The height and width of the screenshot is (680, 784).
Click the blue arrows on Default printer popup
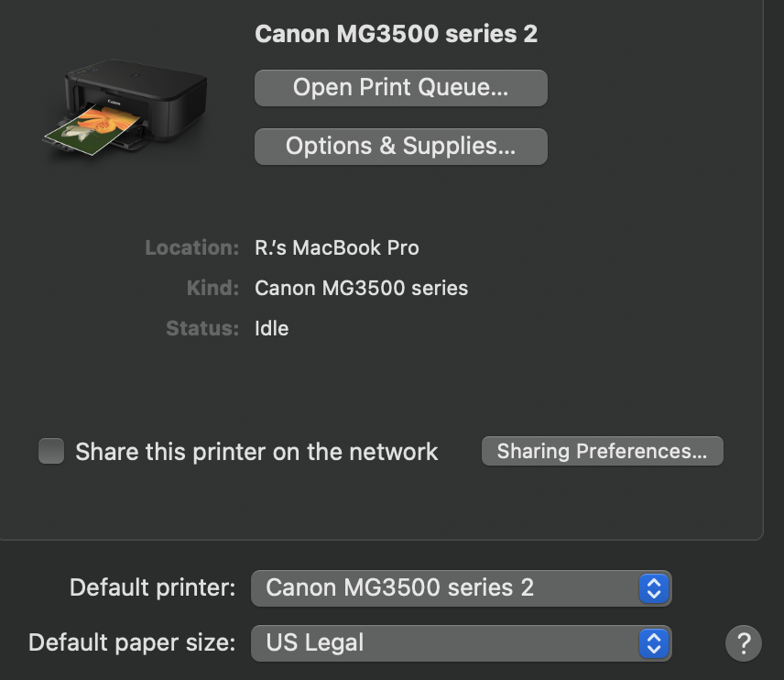(653, 587)
